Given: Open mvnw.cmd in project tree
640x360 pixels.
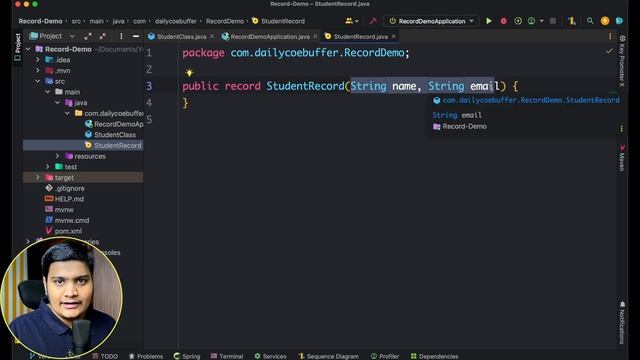Looking at the screenshot, I should 67,220.
